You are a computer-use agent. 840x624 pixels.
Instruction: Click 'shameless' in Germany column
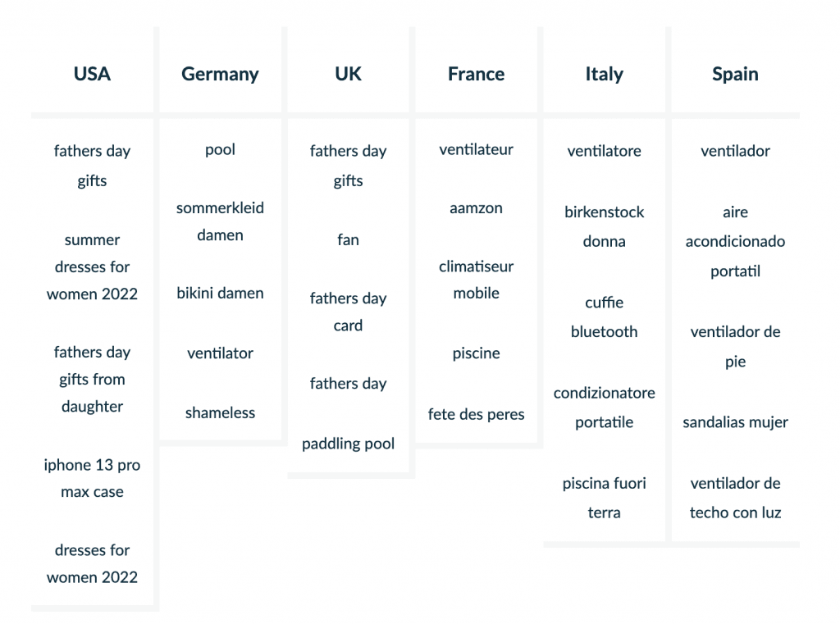tap(220, 412)
